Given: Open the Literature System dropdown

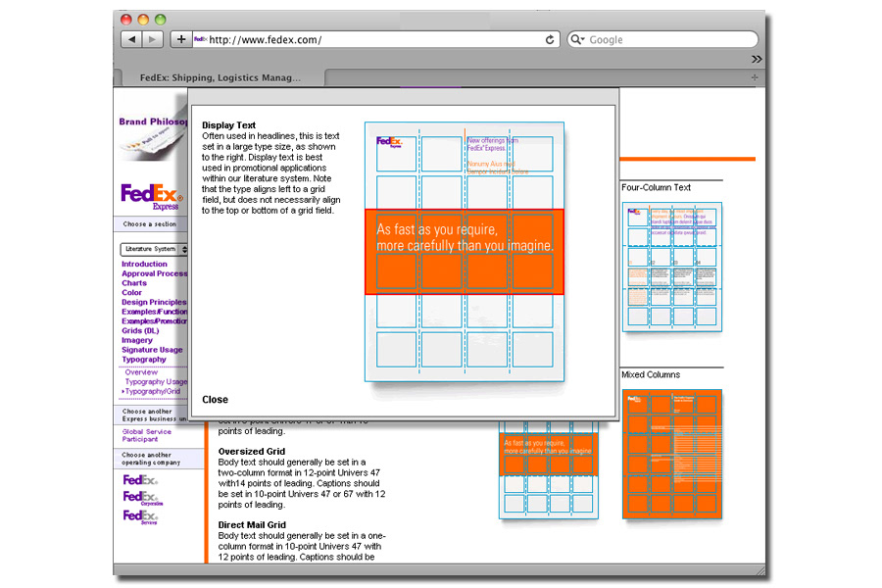Looking at the screenshot, I should point(154,249).
